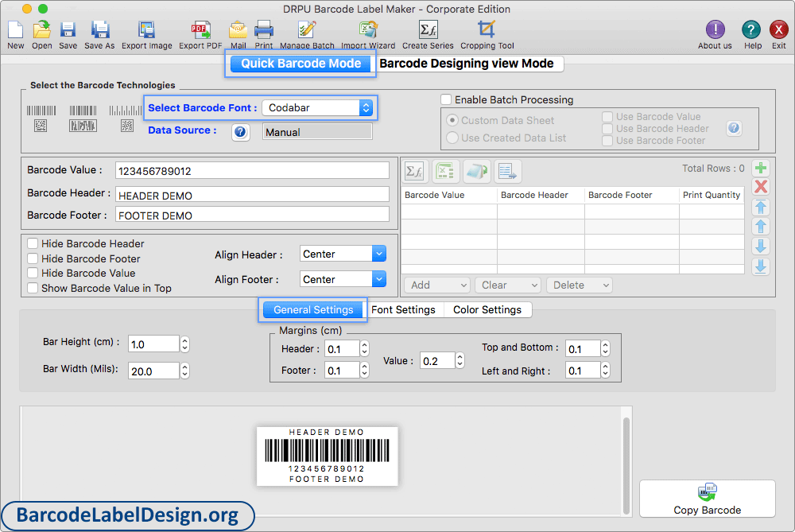Select the Cropping Tool

click(x=487, y=29)
